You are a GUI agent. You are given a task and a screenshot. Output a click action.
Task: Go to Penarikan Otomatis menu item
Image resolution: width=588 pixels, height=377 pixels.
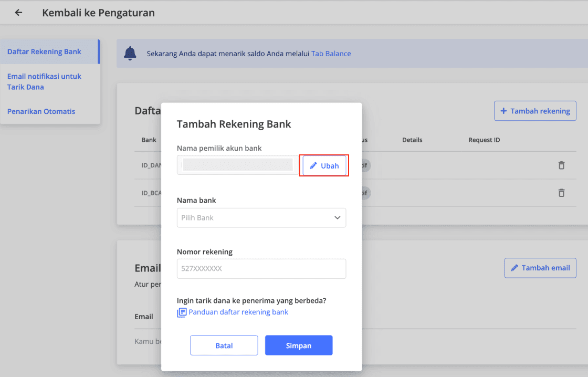41,111
